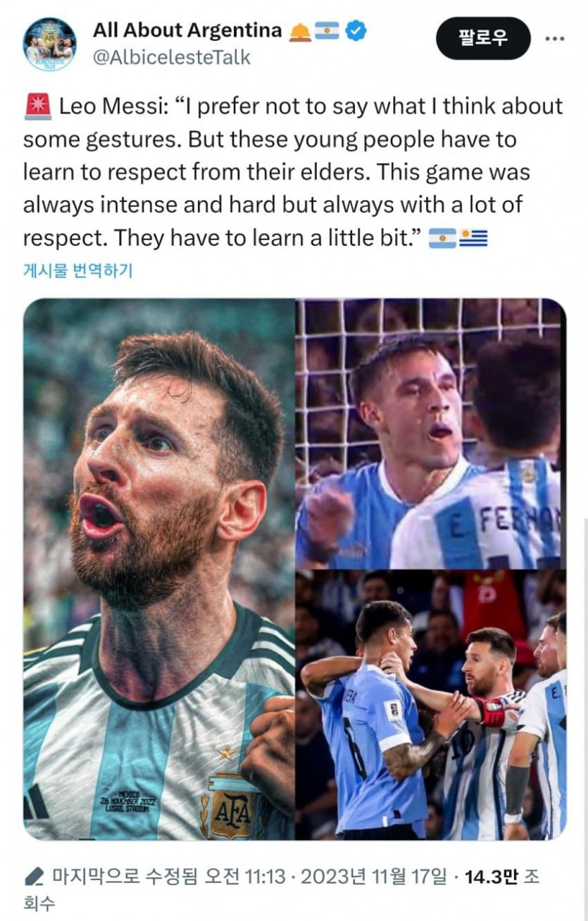Click the Argentina flag beside the account name
Viewport: 588px width, 921px height.
tap(327, 31)
